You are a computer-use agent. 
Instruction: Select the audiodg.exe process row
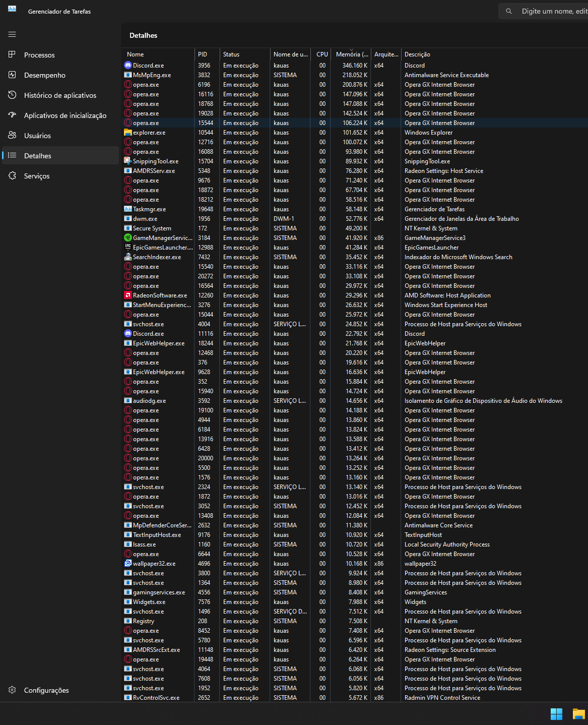(x=355, y=400)
